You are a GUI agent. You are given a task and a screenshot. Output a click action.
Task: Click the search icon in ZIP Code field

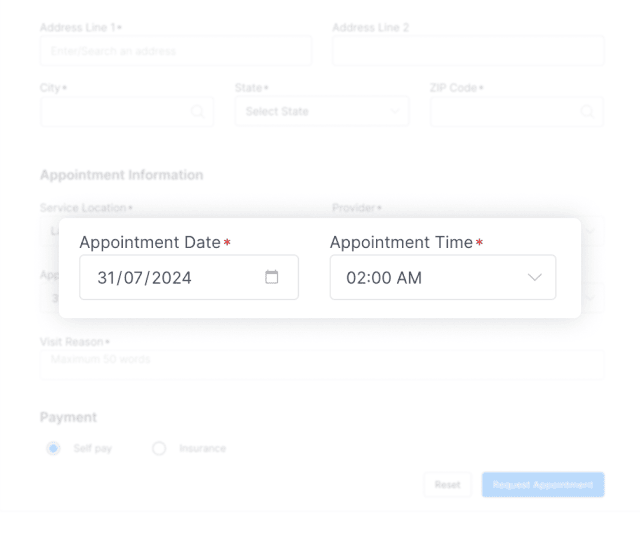587,112
